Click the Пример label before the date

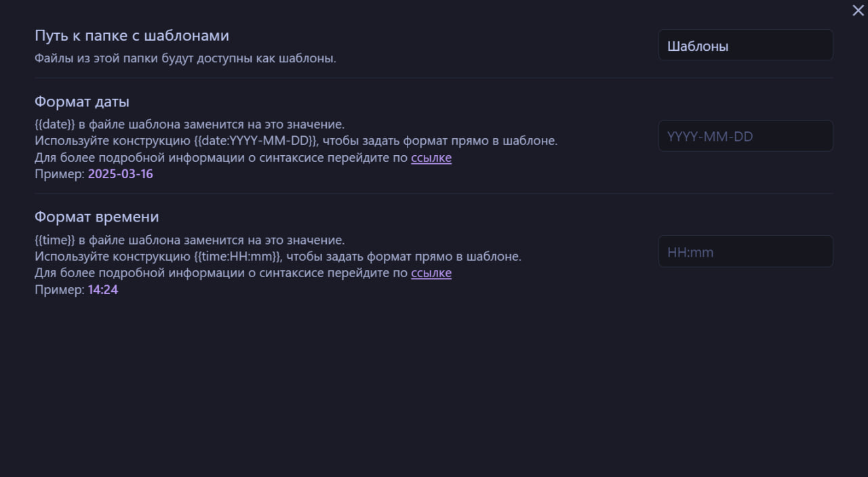click(59, 174)
